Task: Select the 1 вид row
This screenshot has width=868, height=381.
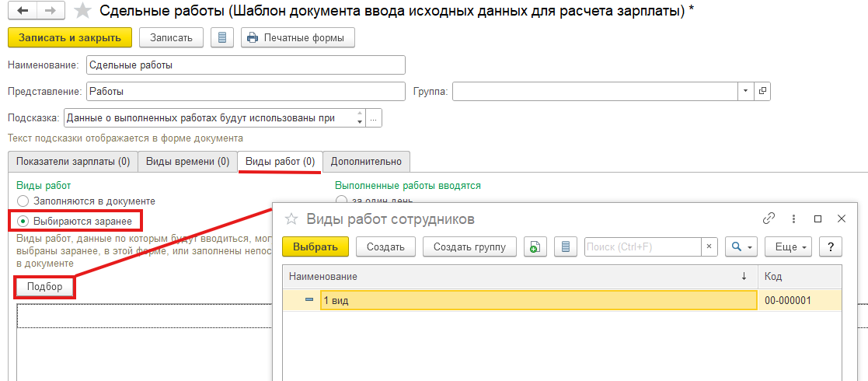Action: [562, 300]
